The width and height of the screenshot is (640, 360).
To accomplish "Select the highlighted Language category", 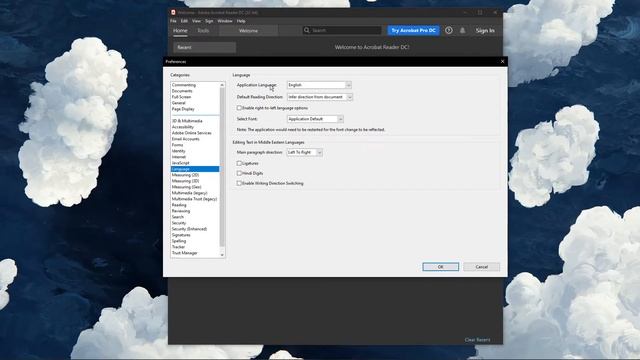I will [195, 169].
